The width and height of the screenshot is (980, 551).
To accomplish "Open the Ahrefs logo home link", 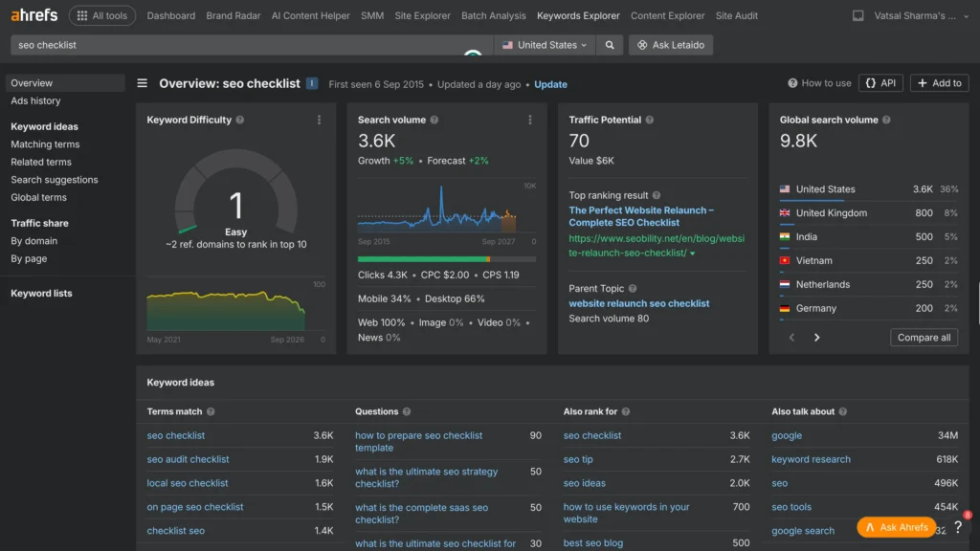I will click(33, 15).
